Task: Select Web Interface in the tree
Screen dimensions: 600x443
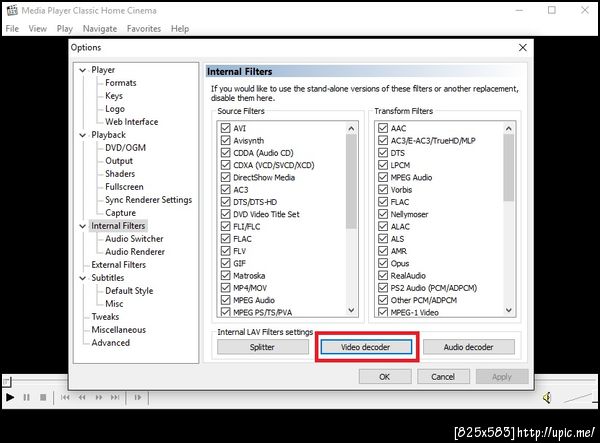Action: 132,122
